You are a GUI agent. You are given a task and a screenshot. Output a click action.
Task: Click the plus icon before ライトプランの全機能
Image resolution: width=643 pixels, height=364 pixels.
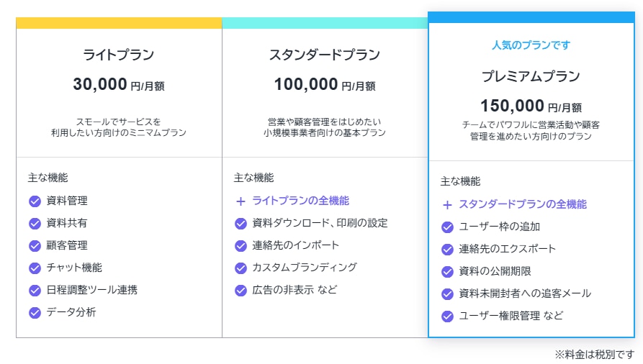[x=240, y=201]
